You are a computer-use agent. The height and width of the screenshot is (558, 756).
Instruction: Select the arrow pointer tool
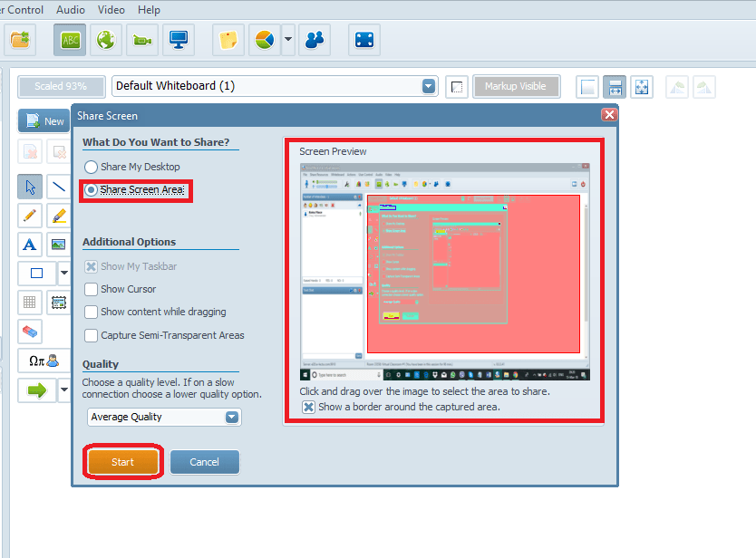(30, 187)
